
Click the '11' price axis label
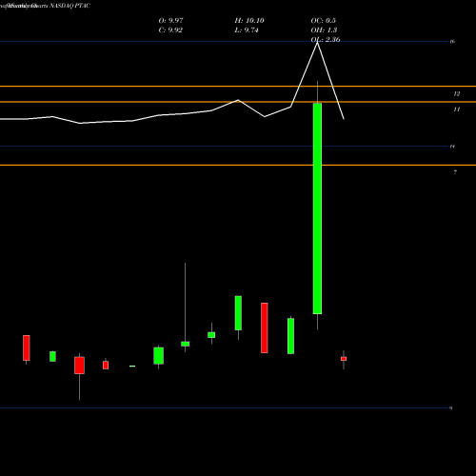click(x=457, y=109)
